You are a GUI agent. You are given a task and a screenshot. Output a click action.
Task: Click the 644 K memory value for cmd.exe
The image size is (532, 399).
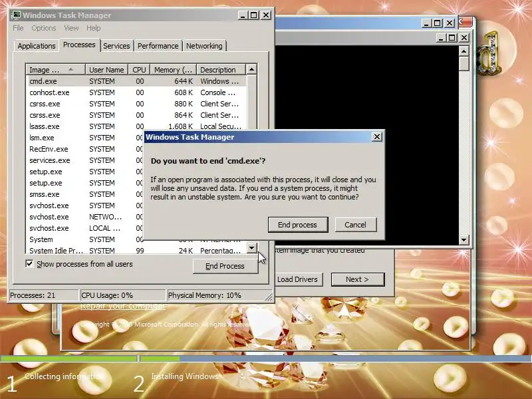(x=184, y=81)
